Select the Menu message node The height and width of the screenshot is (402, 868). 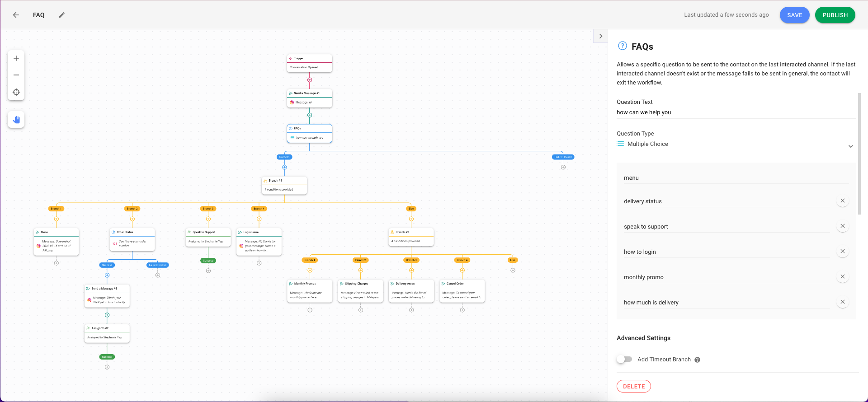point(56,242)
